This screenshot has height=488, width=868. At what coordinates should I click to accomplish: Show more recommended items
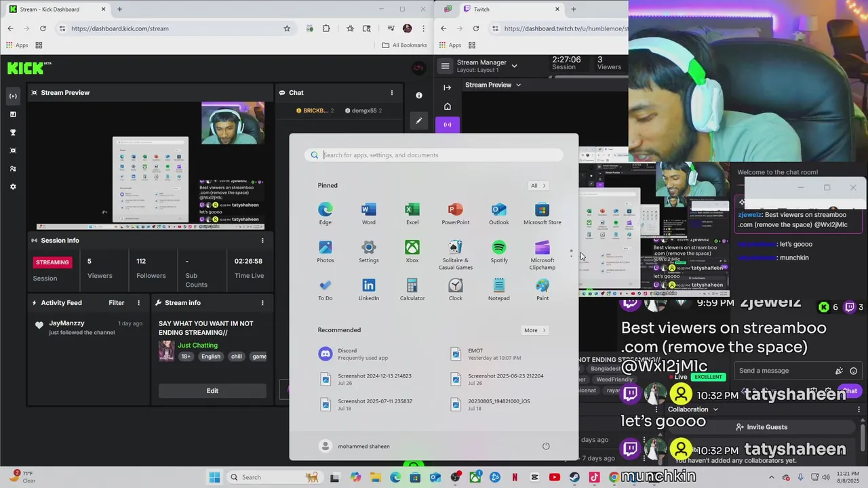pos(534,330)
